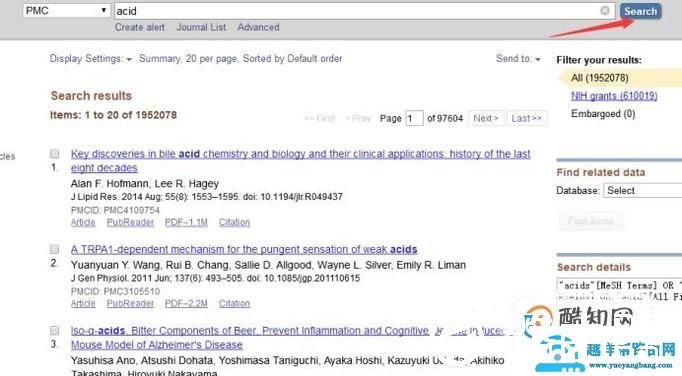Select authors Alan F. Hofmann, Lee R. Hagey
This screenshot has height=376, width=682.
tap(145, 184)
